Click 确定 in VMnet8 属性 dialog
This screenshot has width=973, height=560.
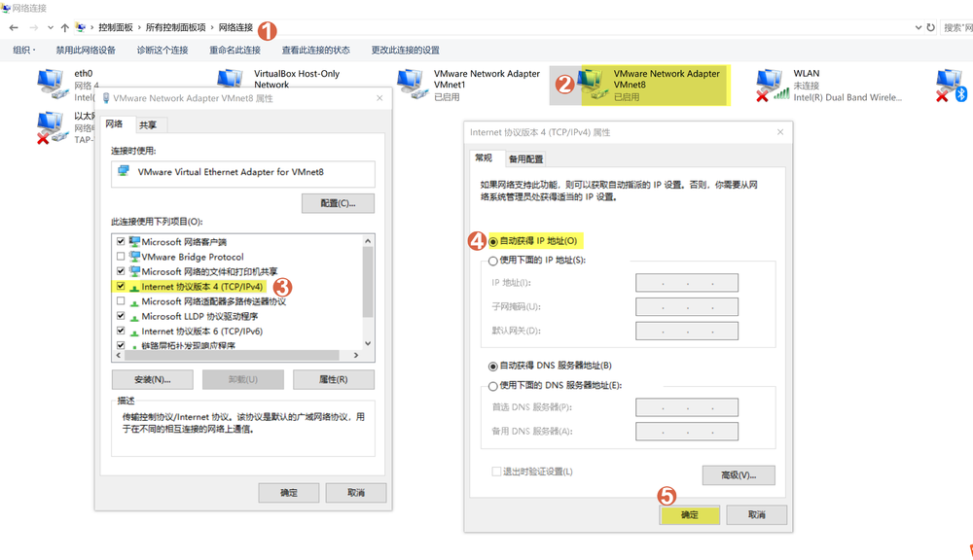[289, 493]
